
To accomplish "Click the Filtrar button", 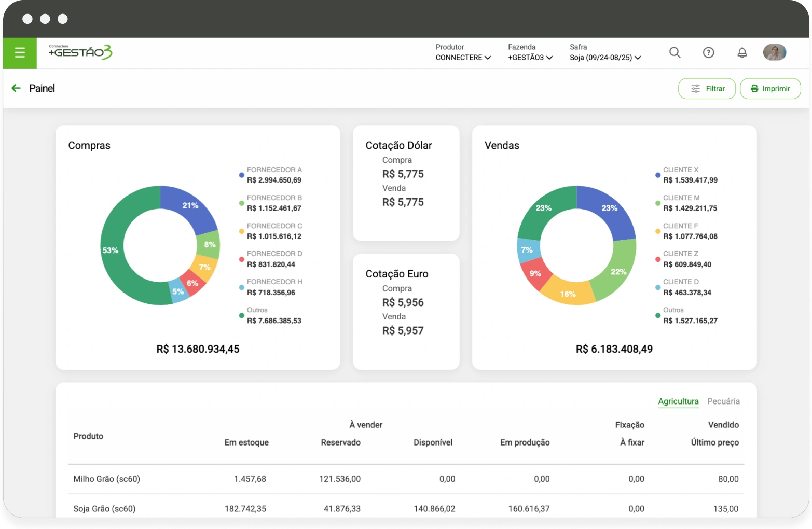I will (707, 89).
